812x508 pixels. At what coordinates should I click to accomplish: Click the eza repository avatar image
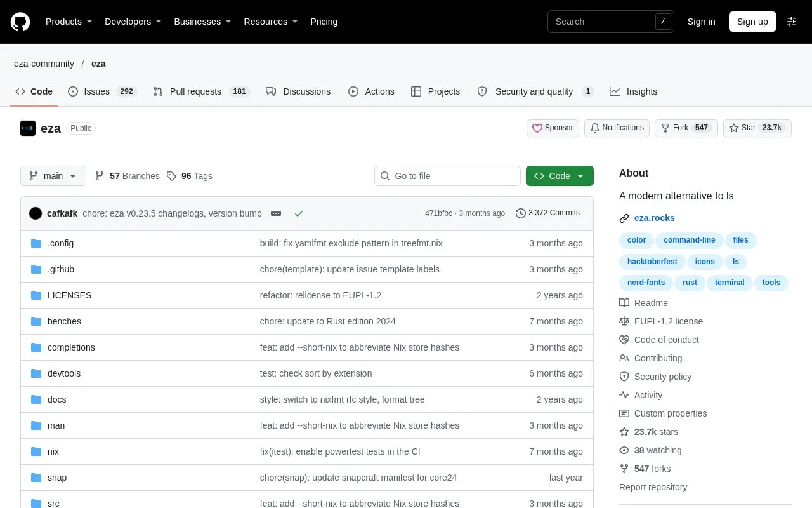tap(28, 128)
